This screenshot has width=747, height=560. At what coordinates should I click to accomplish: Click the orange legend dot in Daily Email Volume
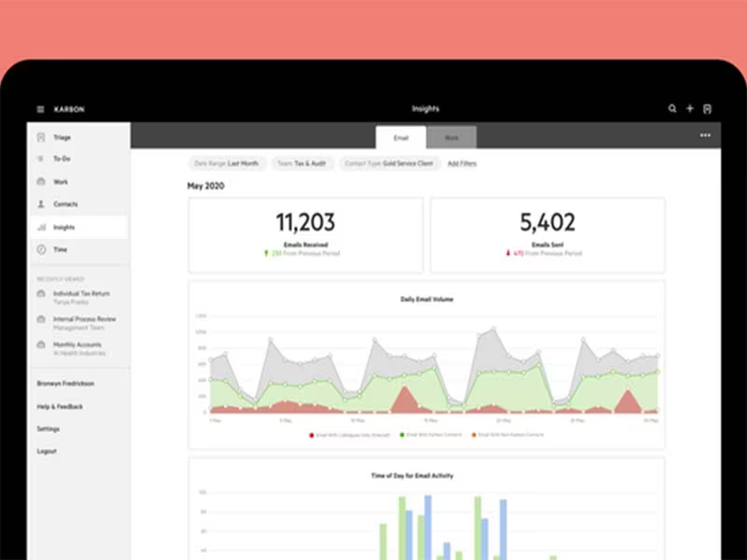(x=473, y=435)
